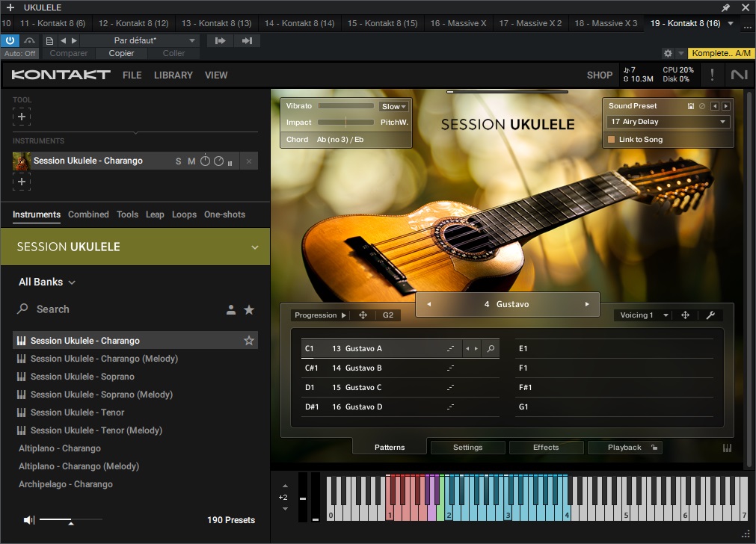756x544 pixels.
Task: Expand the All Banks dropdown
Action: 47,282
